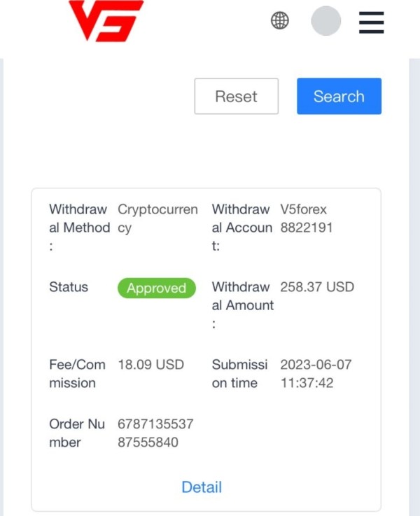Click the 258.37 USD withdrawal amount
Screen dimensions: 420x516
point(317,287)
